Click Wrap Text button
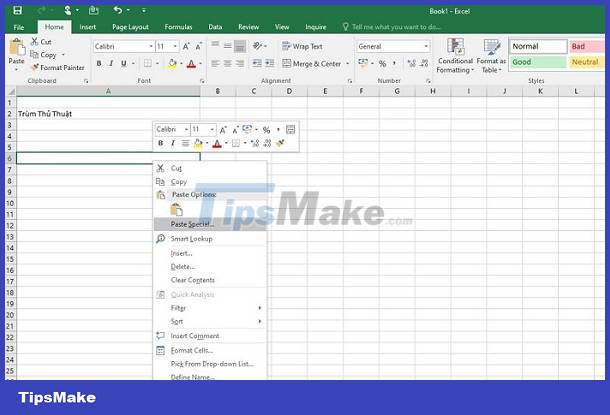The width and height of the screenshot is (610, 415). click(x=302, y=46)
